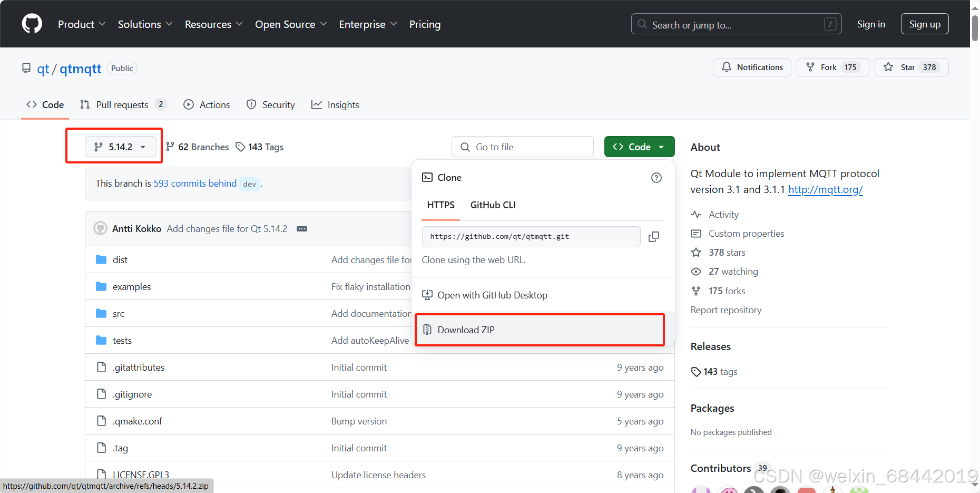Image resolution: width=980 pixels, height=493 pixels.
Task: Click the .qmake.conf file icon
Action: tap(101, 421)
